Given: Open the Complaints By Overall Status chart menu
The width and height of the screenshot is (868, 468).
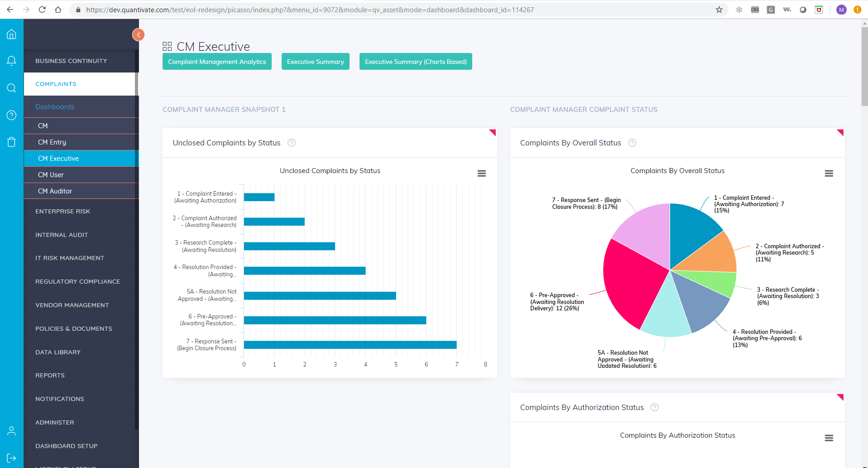Looking at the screenshot, I should point(829,174).
